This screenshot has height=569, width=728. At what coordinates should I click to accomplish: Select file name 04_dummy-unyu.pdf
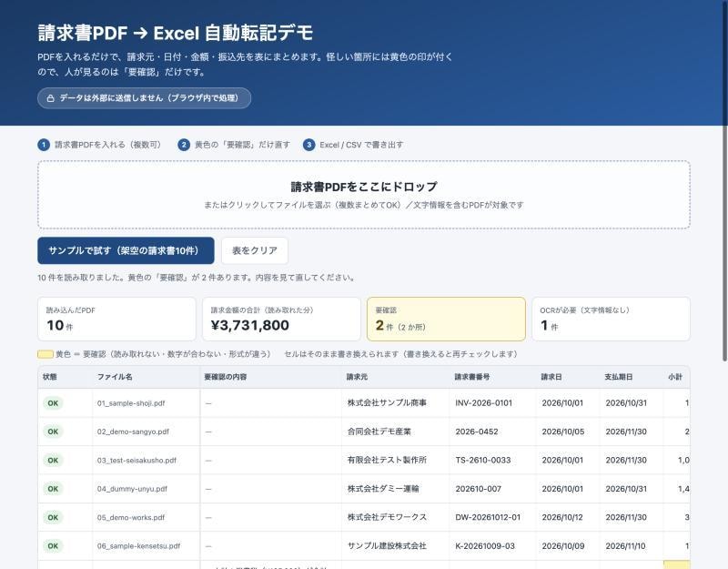pyautogui.click(x=132, y=489)
